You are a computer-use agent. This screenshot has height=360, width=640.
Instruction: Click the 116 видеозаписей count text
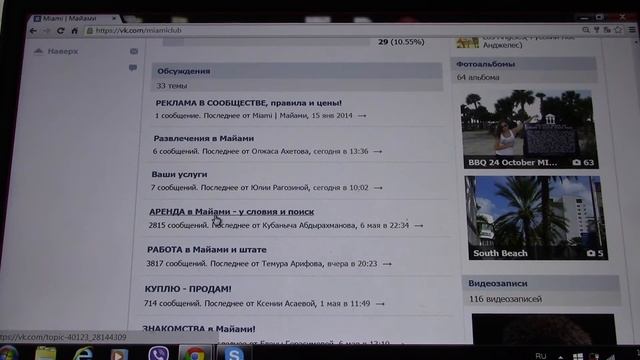[x=506, y=299]
